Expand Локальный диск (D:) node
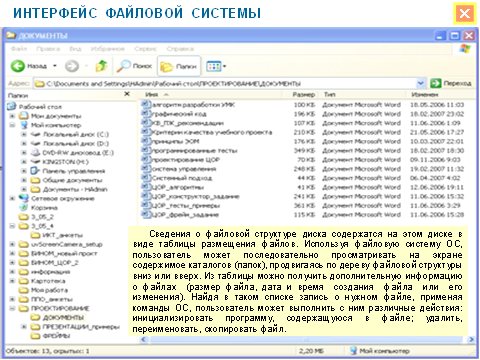Image resolution: width=480 pixels, height=360 pixels. (24, 144)
